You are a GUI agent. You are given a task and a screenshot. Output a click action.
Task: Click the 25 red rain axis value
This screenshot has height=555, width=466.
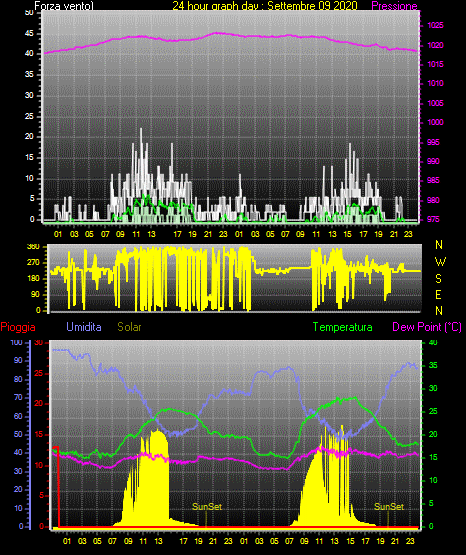tap(39, 373)
